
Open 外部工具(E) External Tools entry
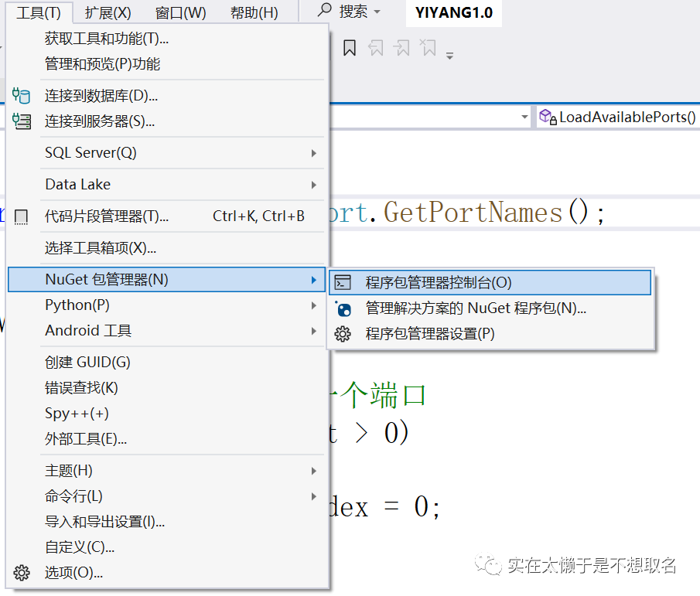(86, 439)
